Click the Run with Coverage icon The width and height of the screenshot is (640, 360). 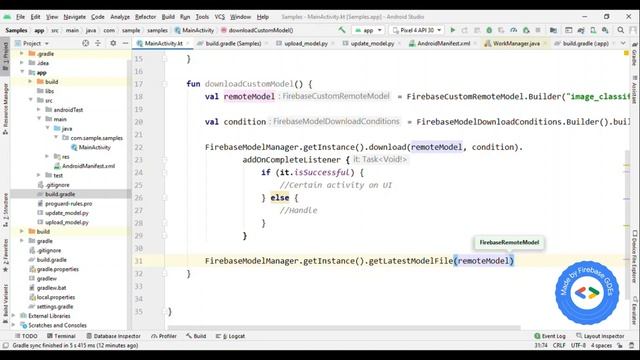coord(501,30)
